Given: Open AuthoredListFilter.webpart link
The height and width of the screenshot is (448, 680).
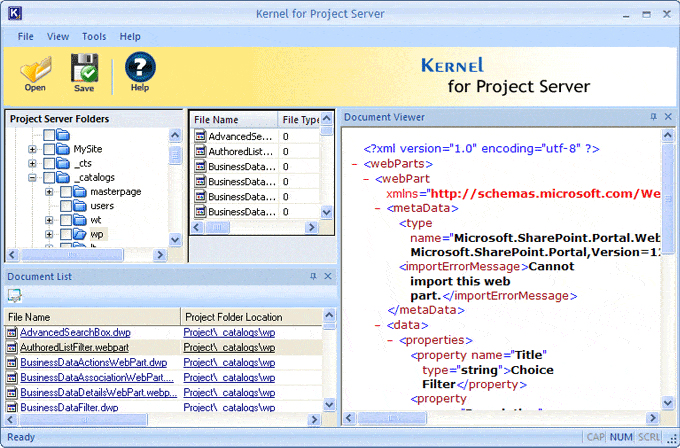Looking at the screenshot, I should click(x=75, y=347).
